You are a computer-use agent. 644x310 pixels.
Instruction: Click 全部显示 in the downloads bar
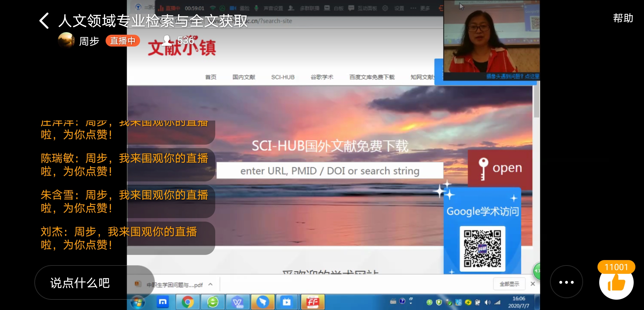(509, 284)
